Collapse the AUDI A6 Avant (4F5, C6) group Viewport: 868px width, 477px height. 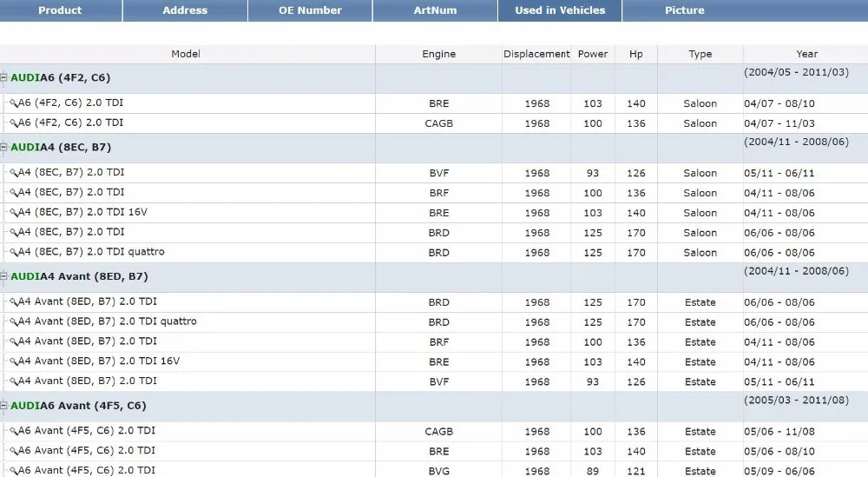[x=3, y=406]
